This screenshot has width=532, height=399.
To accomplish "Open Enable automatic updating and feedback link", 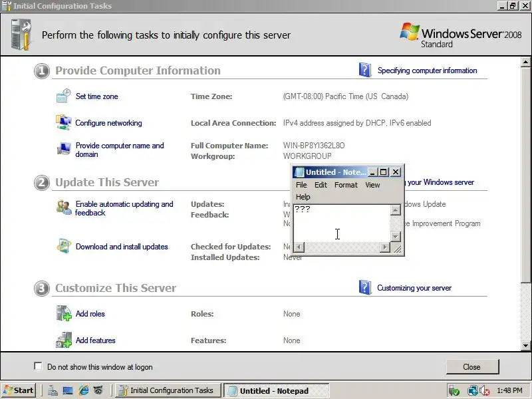I will (x=124, y=208).
